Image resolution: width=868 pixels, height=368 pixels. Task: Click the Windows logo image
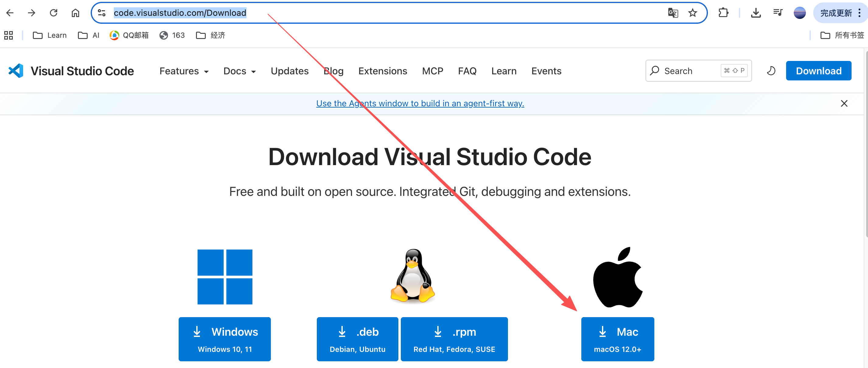click(x=225, y=277)
